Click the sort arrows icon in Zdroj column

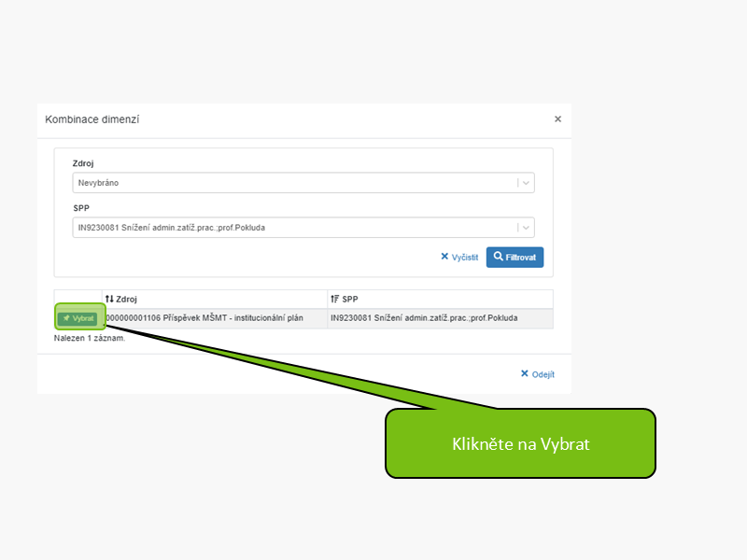pyautogui.click(x=109, y=299)
